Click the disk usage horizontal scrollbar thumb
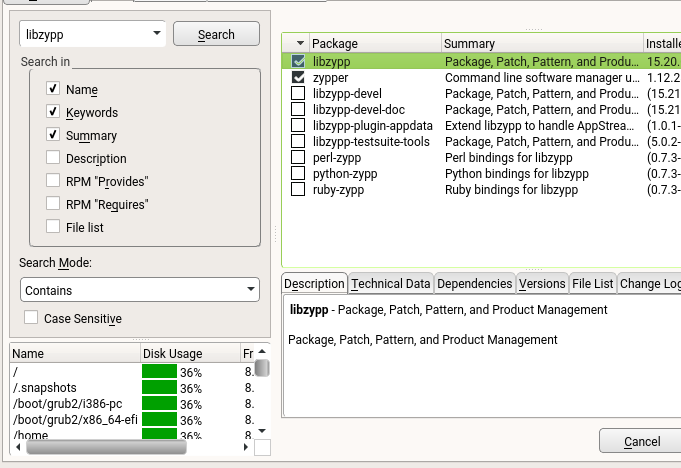Screen dimensions: 681x468 (x=106, y=447)
